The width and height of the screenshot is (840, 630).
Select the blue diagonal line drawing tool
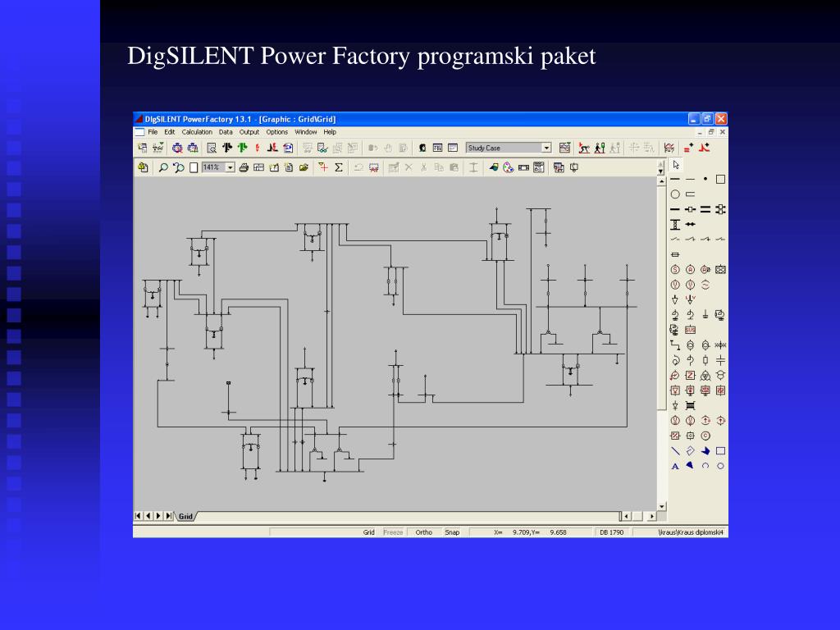click(x=675, y=451)
